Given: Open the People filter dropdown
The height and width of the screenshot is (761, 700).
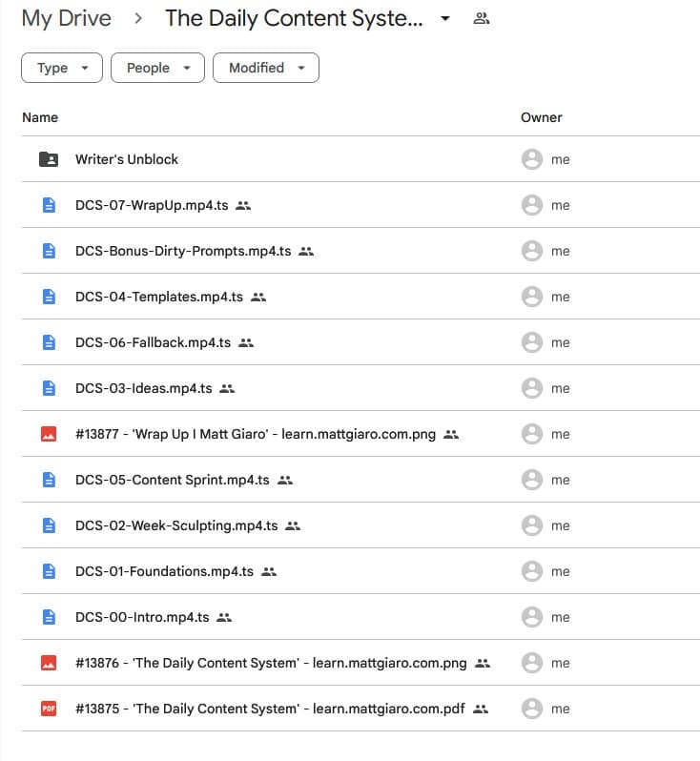Looking at the screenshot, I should pos(157,68).
